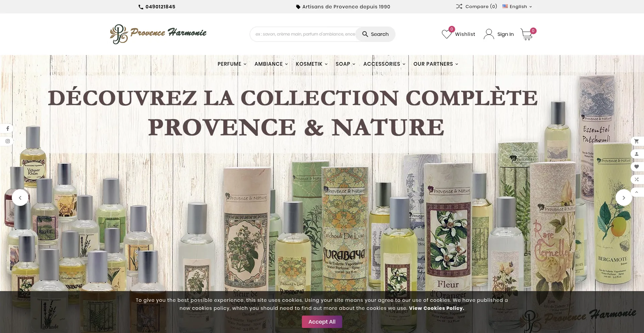Click the account icon in right sidebar
The height and width of the screenshot is (333, 644).
tap(636, 154)
